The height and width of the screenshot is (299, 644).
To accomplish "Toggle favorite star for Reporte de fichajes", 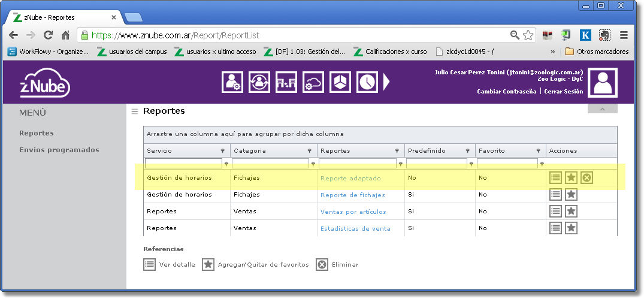I will click(571, 194).
